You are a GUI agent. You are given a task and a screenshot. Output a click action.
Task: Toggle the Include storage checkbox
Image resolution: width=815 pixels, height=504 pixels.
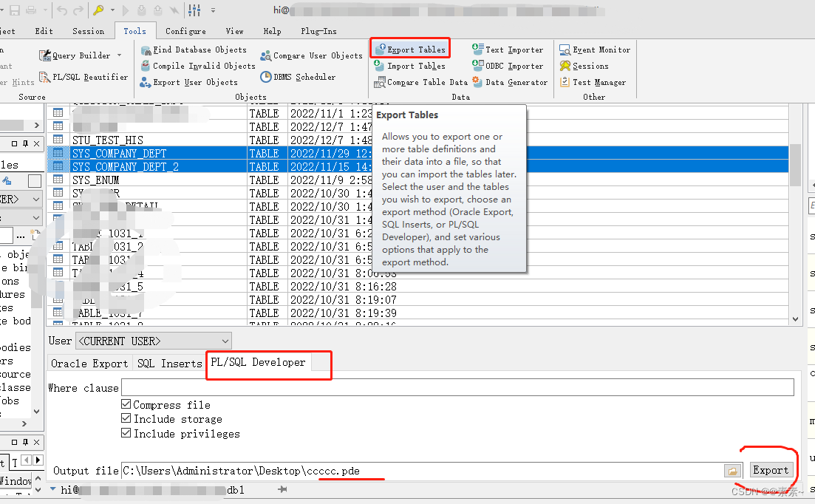(x=126, y=418)
